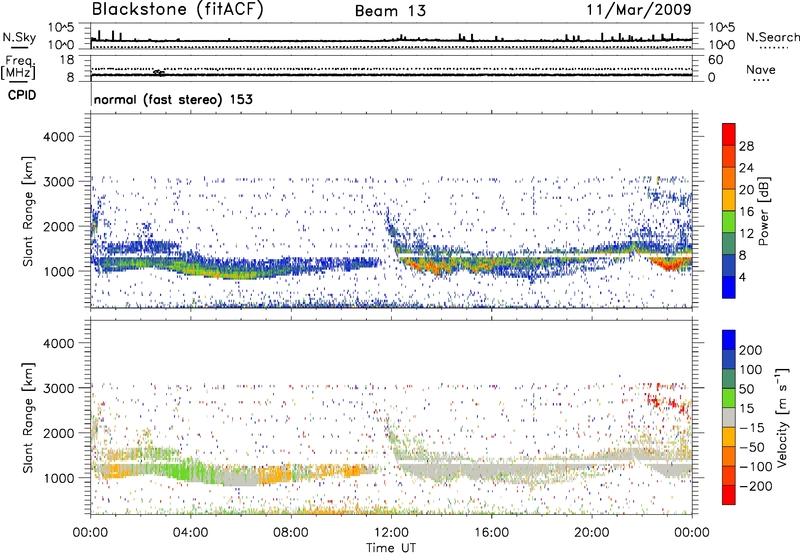Click the date '11/Mar/2009'
This screenshot has width=800, height=554.
coord(639,10)
